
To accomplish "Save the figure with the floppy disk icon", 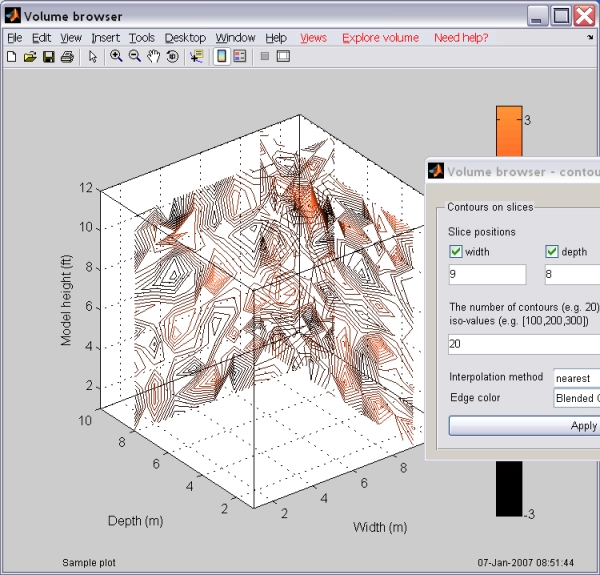I will click(x=49, y=57).
